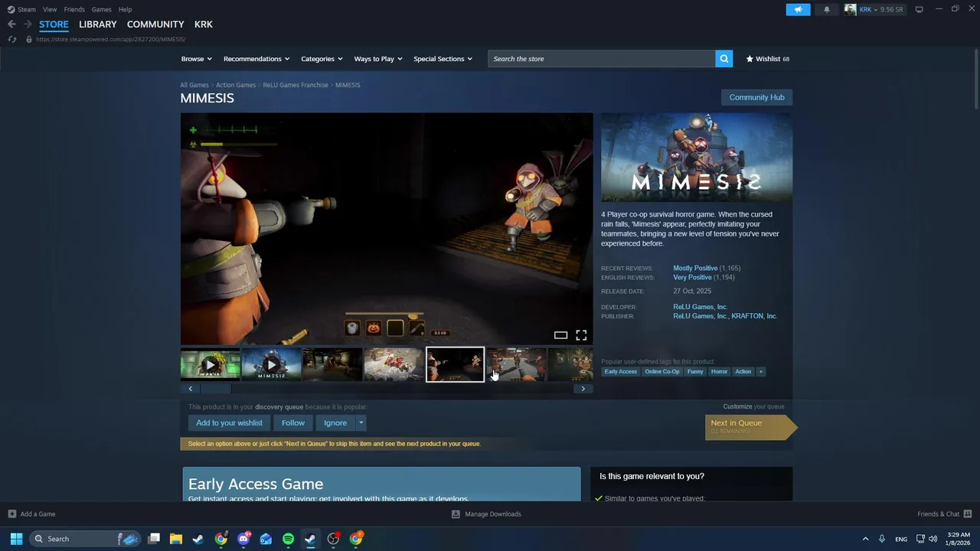Open the KRK profile tab
This screenshot has width=980, height=551.
tap(204, 24)
